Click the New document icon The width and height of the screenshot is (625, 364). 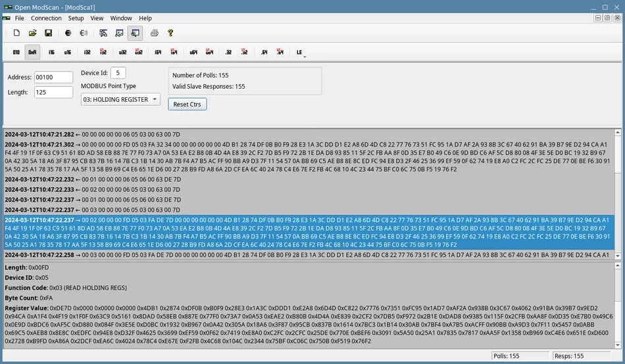click(x=16, y=33)
